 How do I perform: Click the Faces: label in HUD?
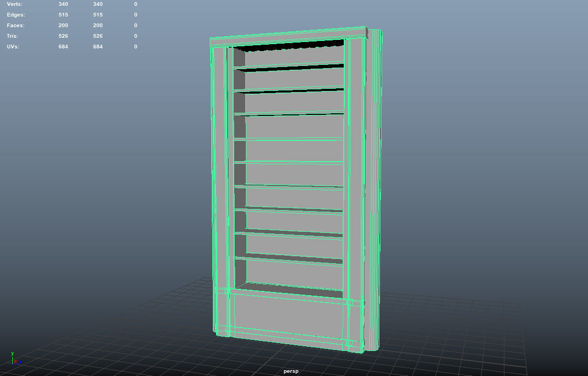16,25
